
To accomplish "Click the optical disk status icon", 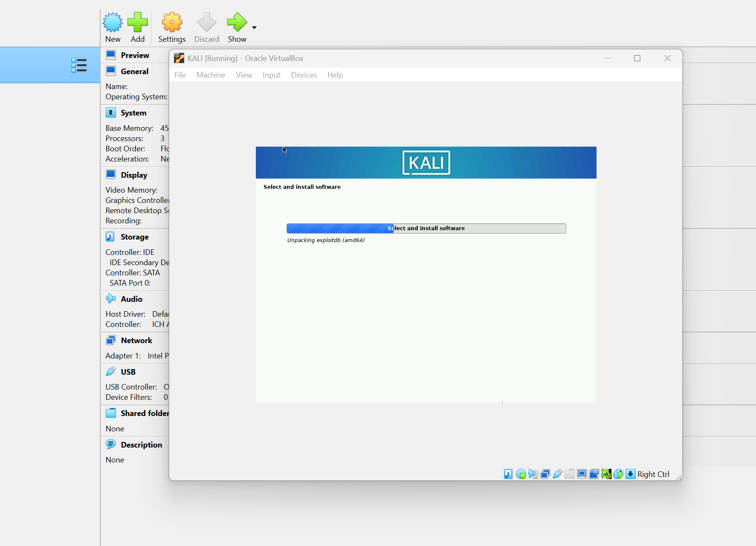I will tap(521, 474).
